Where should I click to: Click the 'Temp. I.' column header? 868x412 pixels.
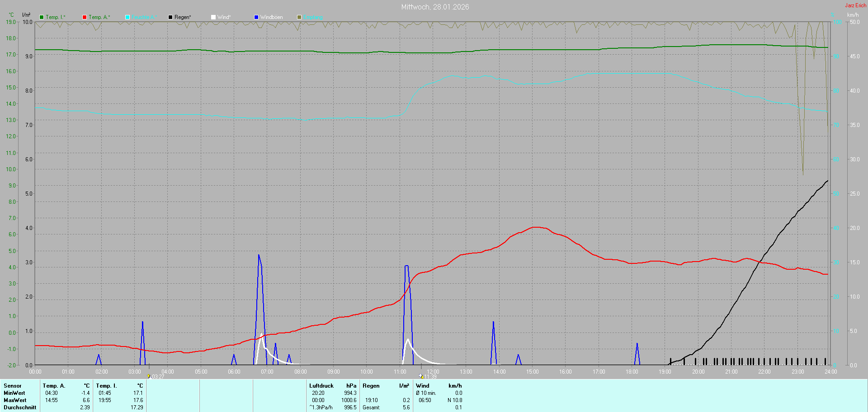[107, 386]
